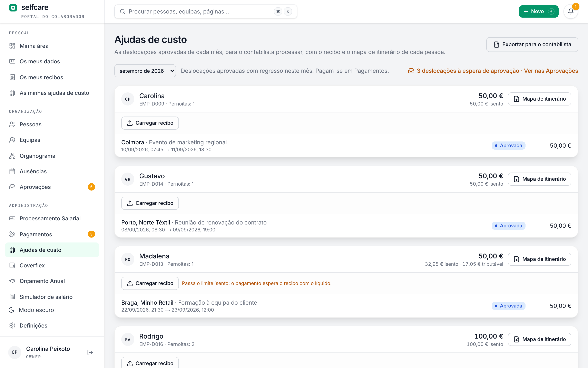Image resolution: width=588 pixels, height=368 pixels.
Task: Click the Aprovada badge on Gustavo's trip
Action: (508, 226)
